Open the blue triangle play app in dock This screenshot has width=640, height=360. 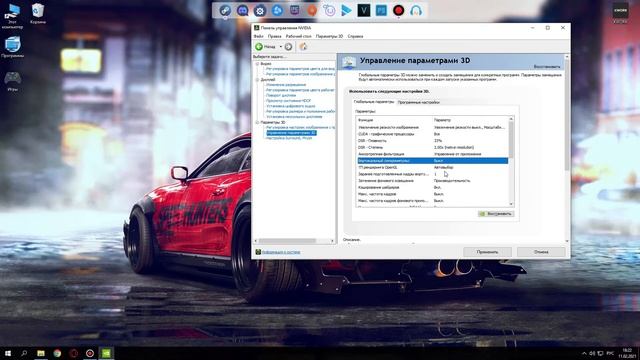[346, 10]
